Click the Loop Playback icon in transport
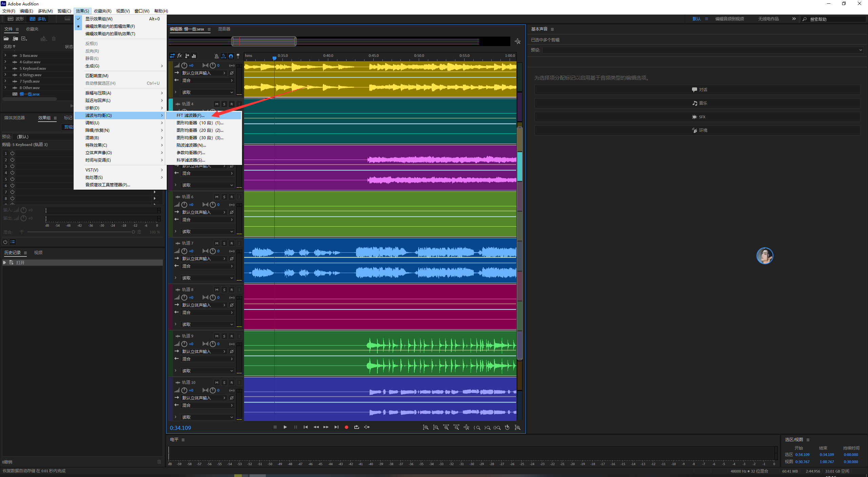The height and width of the screenshot is (477, 868). point(356,427)
